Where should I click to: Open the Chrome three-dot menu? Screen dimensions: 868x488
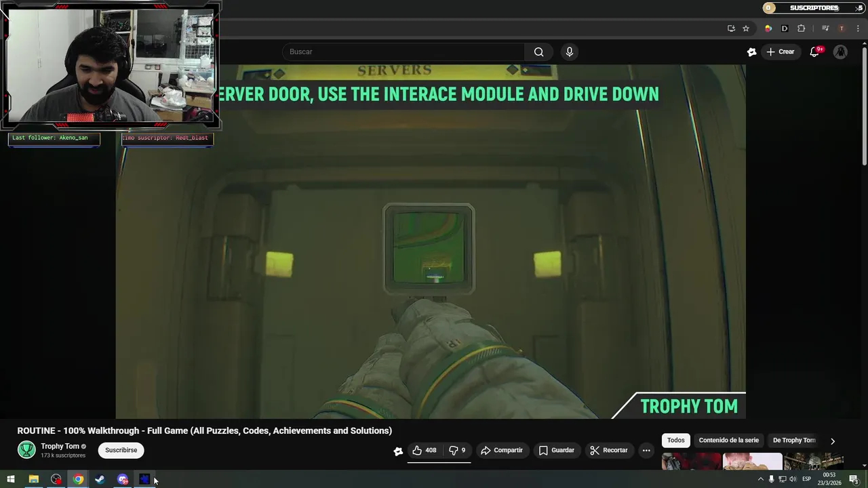(x=858, y=28)
